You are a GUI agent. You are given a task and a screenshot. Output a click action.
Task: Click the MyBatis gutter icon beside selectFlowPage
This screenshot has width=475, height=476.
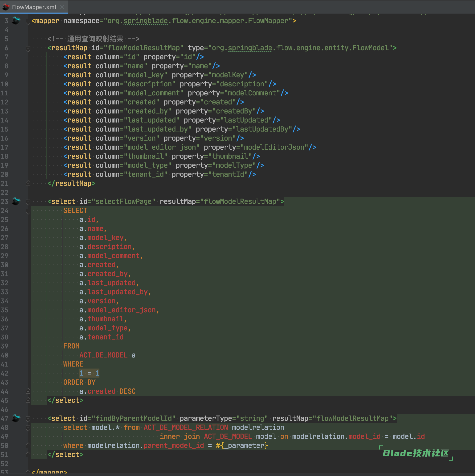coord(16,201)
